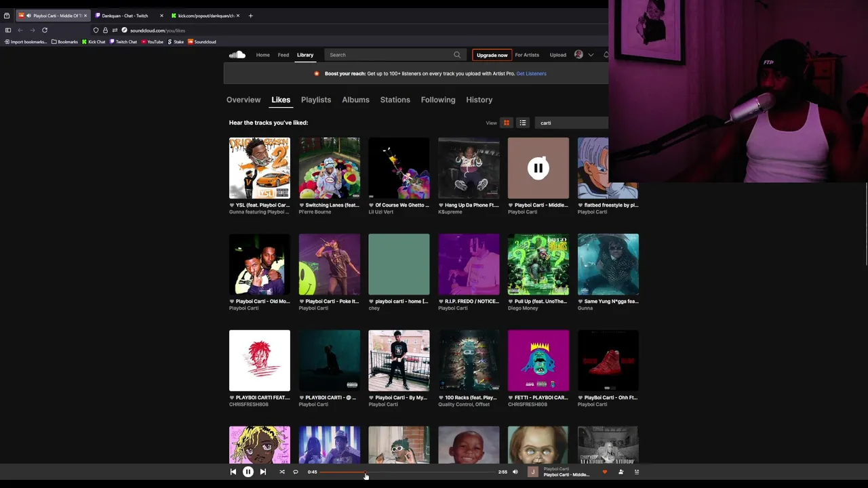Open the YSL feat. Playboi Carti artwork
868x488 pixels.
260,168
